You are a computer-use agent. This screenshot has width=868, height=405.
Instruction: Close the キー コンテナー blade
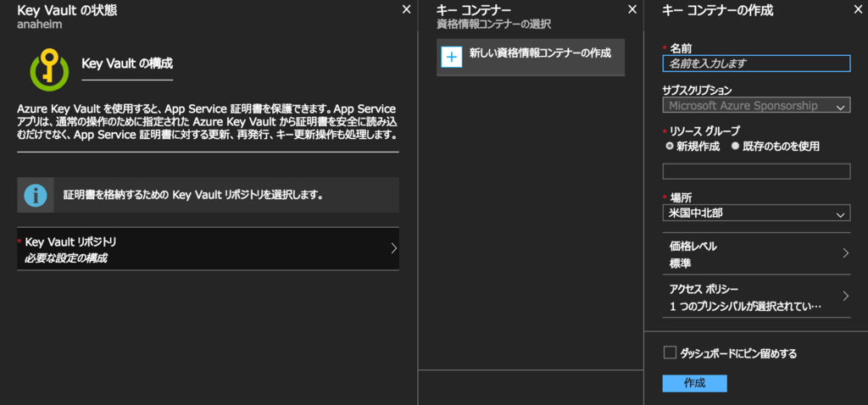[x=632, y=9]
